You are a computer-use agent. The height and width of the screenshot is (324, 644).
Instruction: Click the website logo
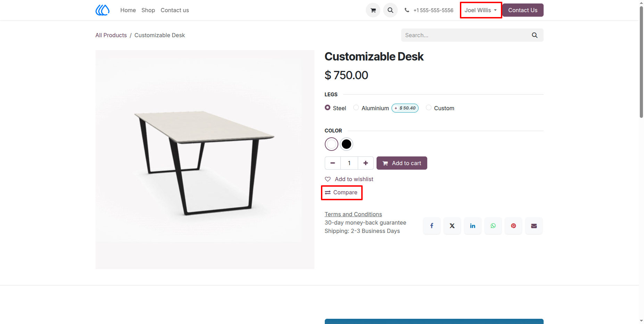(102, 10)
